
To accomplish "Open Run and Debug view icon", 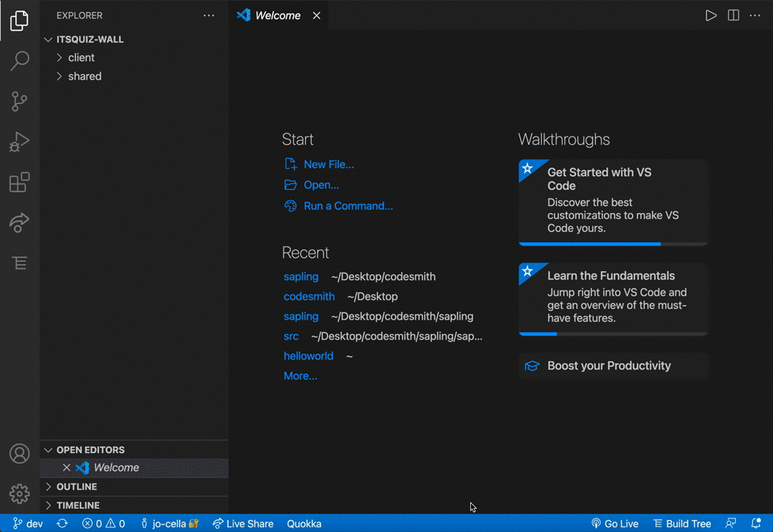I will [19, 142].
